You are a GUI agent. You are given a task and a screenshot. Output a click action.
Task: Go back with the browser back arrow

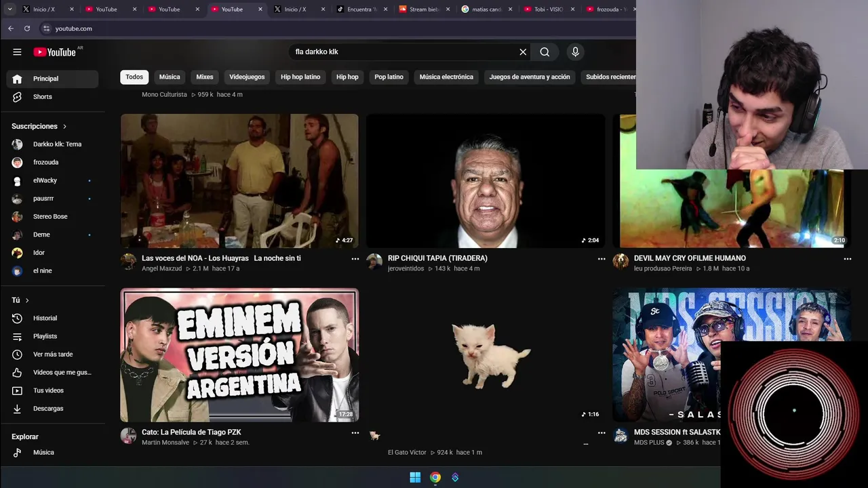(x=11, y=28)
